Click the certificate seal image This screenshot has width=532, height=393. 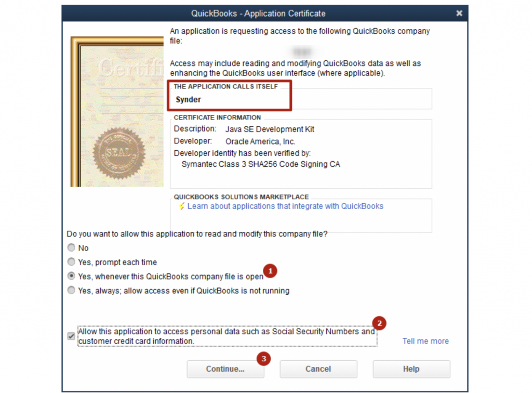click(119, 153)
